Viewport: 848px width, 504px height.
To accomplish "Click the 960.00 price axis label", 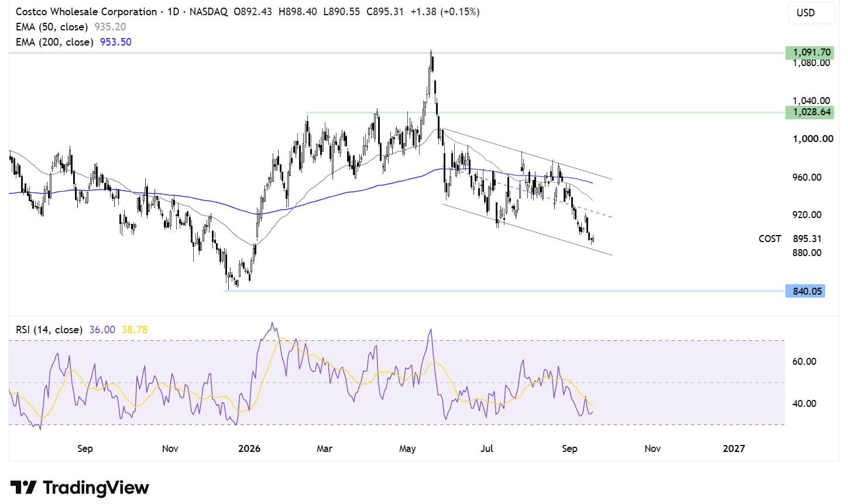I will (807, 177).
